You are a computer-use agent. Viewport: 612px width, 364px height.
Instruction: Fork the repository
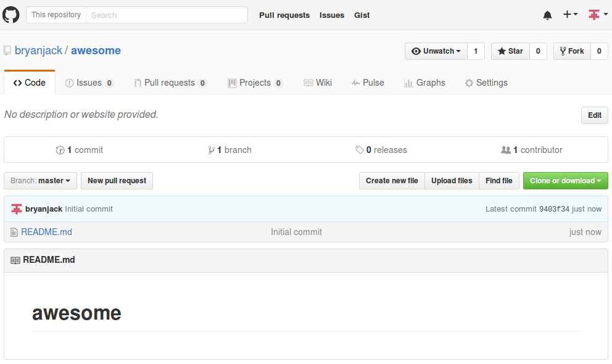(572, 51)
